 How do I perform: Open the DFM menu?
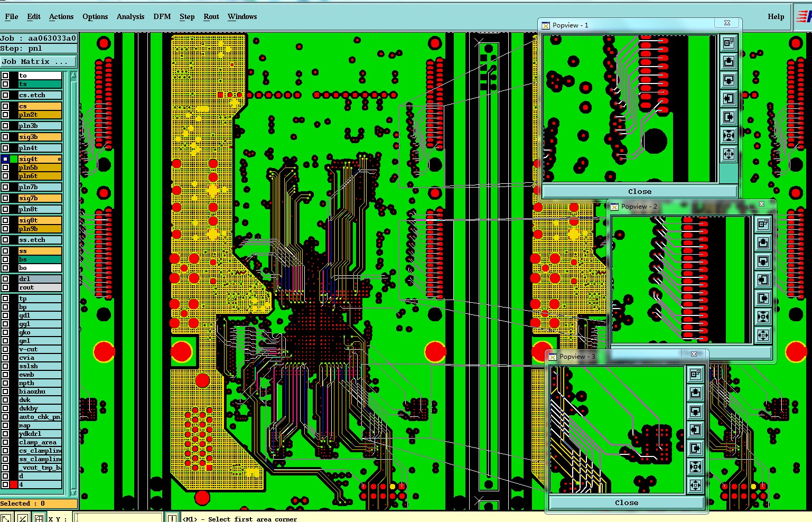pos(162,16)
